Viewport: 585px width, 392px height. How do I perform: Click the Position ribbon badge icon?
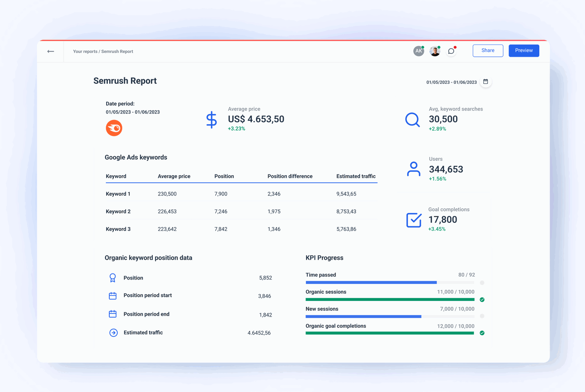tap(113, 278)
